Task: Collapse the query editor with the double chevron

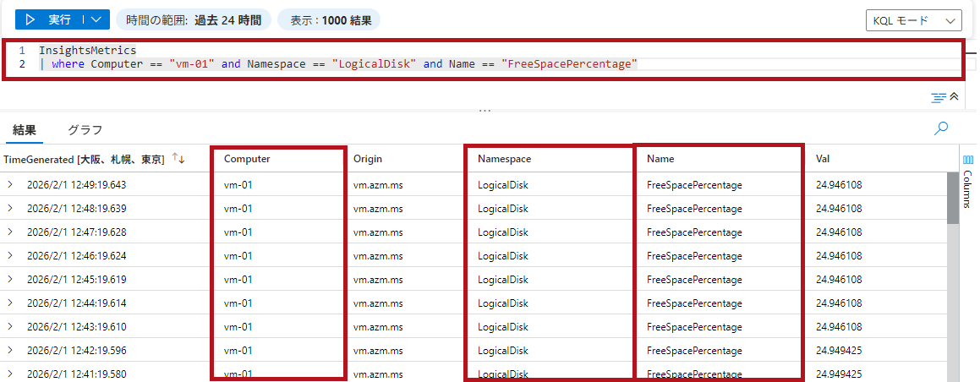Action: tap(955, 97)
